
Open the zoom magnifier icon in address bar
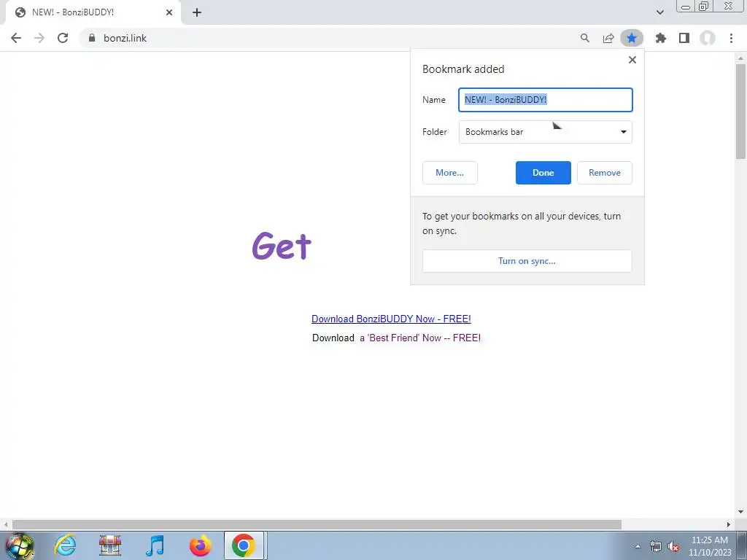pyautogui.click(x=585, y=38)
